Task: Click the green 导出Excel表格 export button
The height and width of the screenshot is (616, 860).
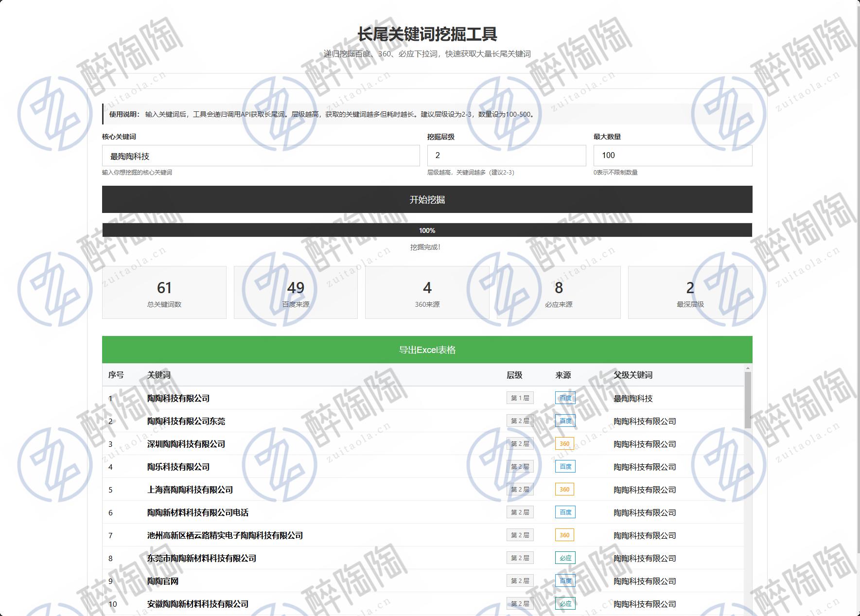Action: (x=427, y=350)
